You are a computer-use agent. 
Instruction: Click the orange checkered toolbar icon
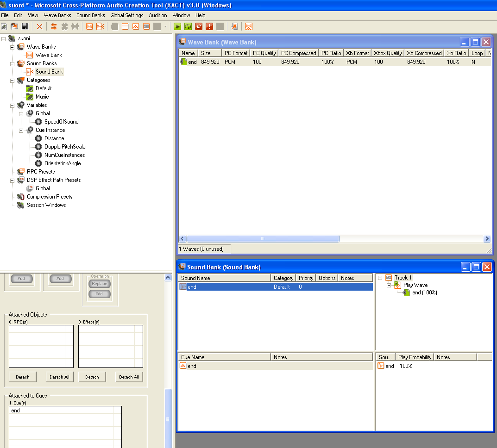249,26
